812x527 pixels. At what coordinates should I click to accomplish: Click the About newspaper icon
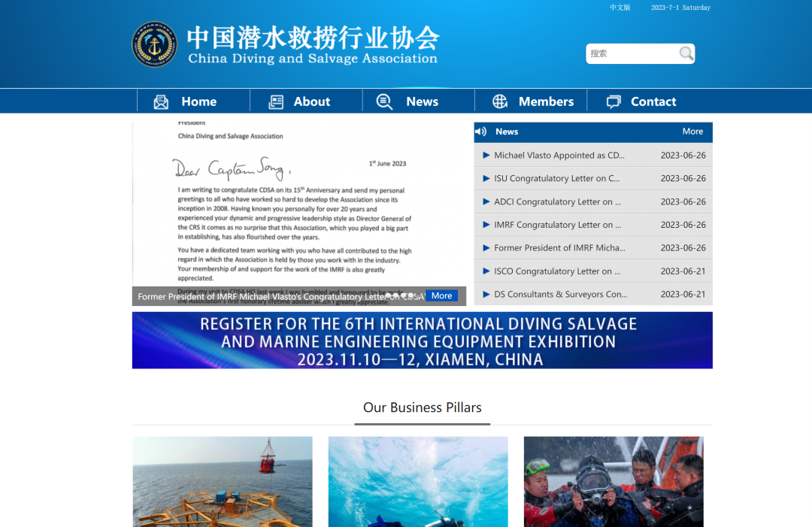(276, 102)
